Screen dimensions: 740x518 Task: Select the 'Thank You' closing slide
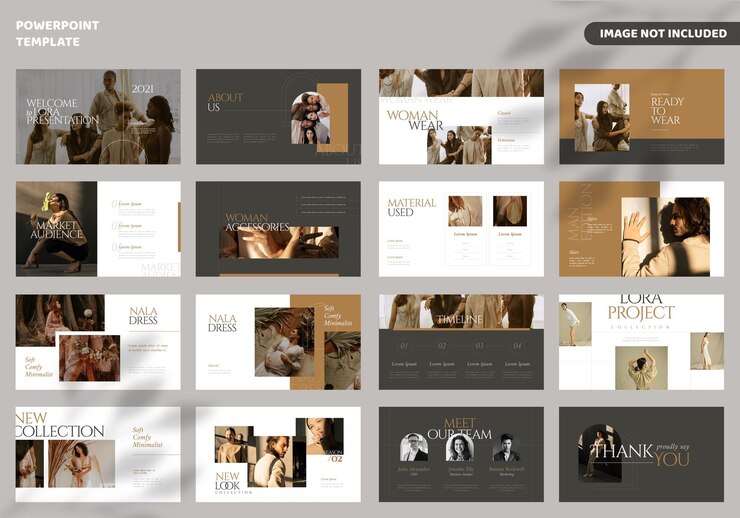[642, 454]
